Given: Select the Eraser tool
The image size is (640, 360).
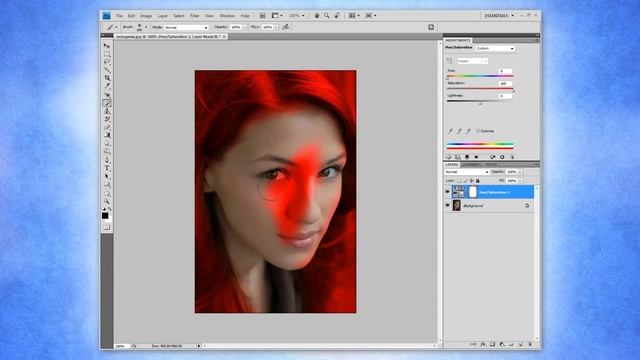Looking at the screenshot, I should [x=107, y=127].
